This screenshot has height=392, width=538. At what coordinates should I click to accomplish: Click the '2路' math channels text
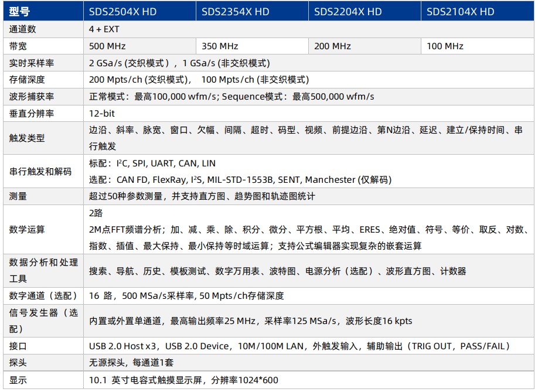pos(96,213)
